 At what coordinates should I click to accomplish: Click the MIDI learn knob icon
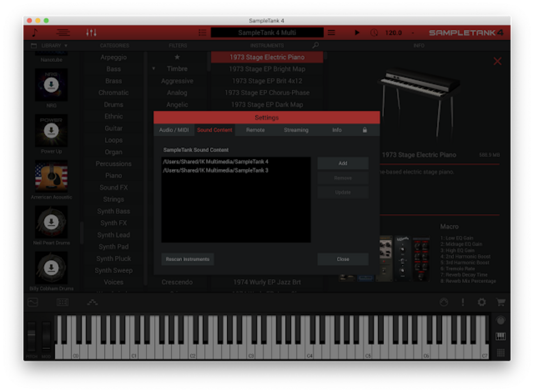click(444, 303)
